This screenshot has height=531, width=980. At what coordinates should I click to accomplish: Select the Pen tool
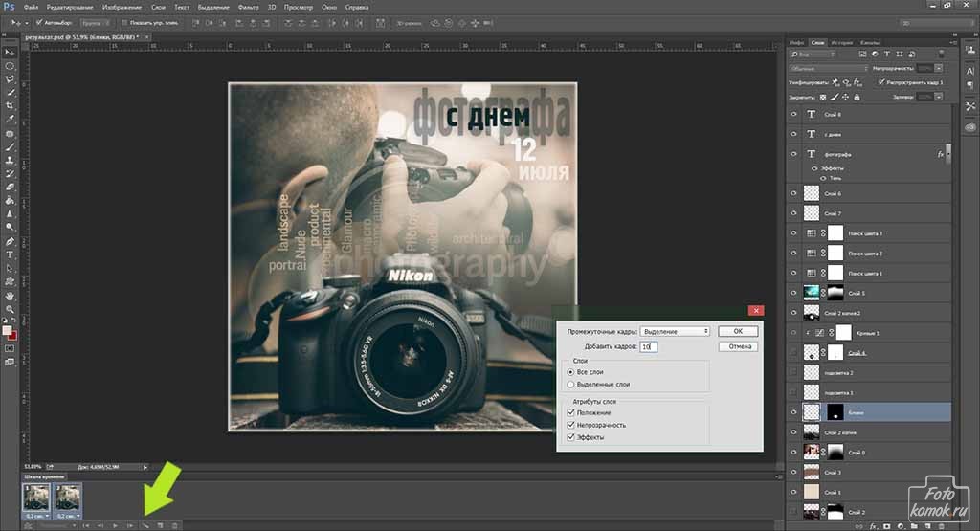[x=10, y=241]
